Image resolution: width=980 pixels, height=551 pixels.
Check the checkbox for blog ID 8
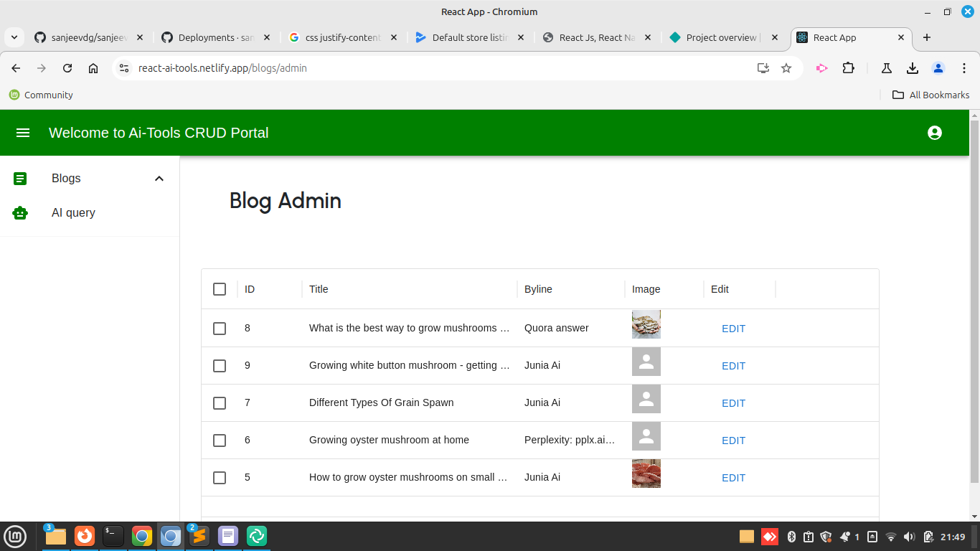point(220,328)
